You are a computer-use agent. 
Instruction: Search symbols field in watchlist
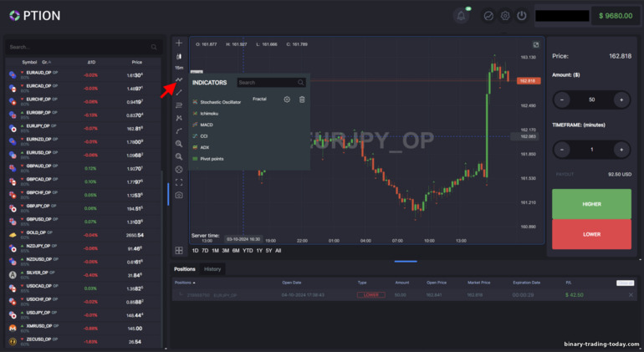[x=84, y=47]
